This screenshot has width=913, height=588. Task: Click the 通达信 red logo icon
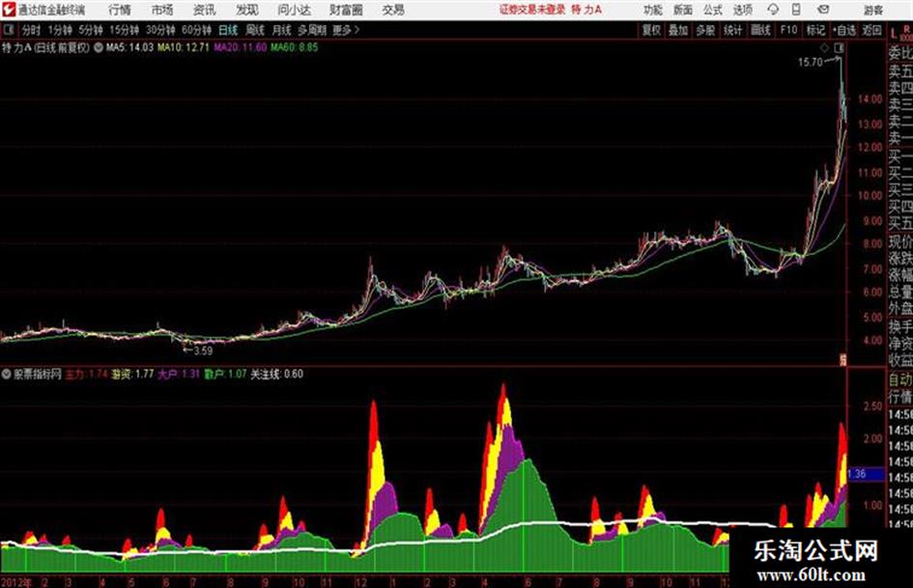[x=8, y=10]
